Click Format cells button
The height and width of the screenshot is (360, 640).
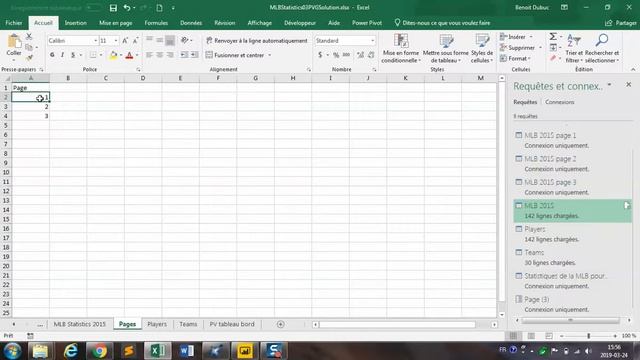[515, 58]
